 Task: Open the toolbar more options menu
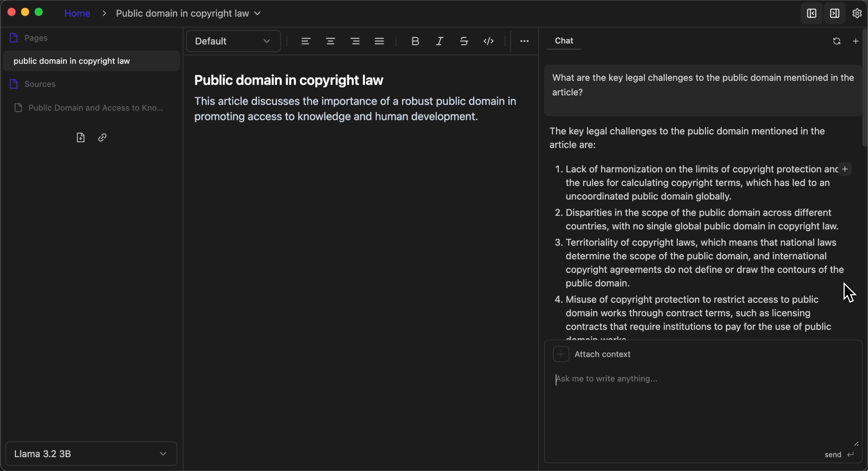coord(524,41)
